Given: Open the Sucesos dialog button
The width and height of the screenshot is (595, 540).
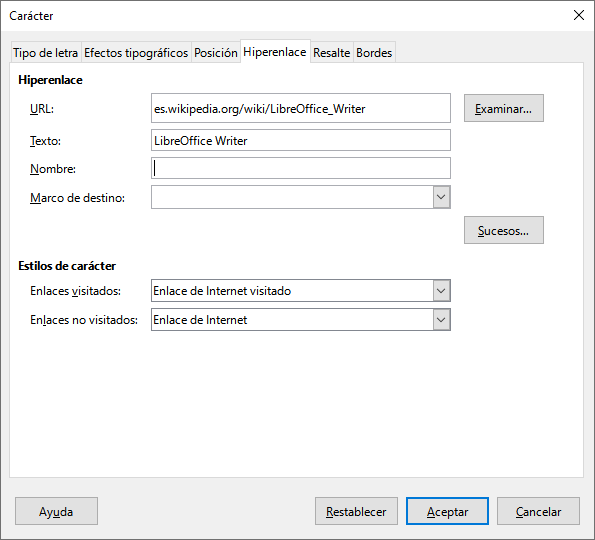Looking at the screenshot, I should click(x=504, y=230).
